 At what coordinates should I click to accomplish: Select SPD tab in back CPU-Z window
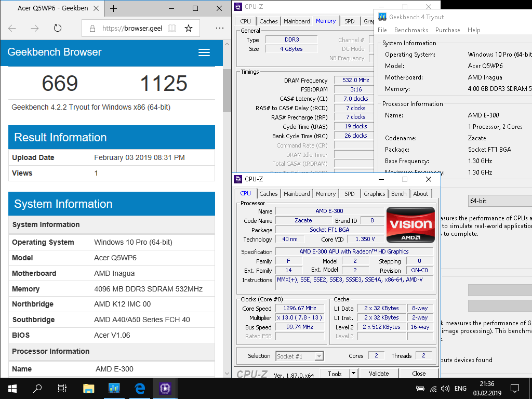(x=350, y=21)
